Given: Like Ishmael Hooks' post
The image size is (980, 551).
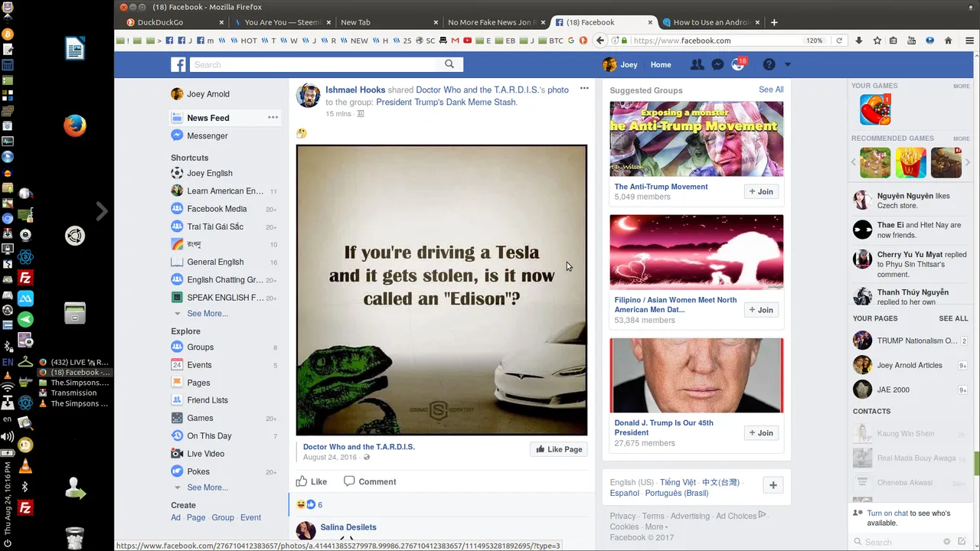Looking at the screenshot, I should pyautogui.click(x=312, y=481).
